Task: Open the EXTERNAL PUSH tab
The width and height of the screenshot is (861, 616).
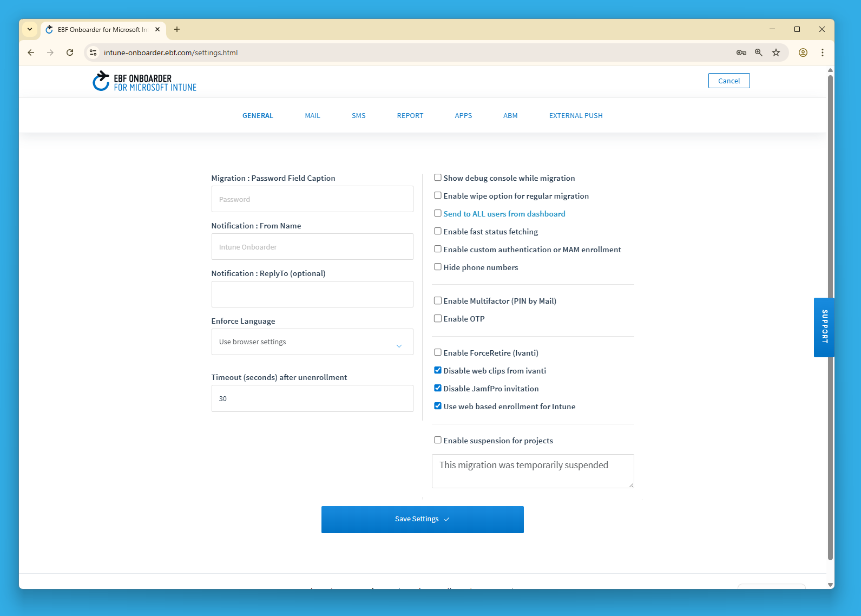Action: pos(576,116)
